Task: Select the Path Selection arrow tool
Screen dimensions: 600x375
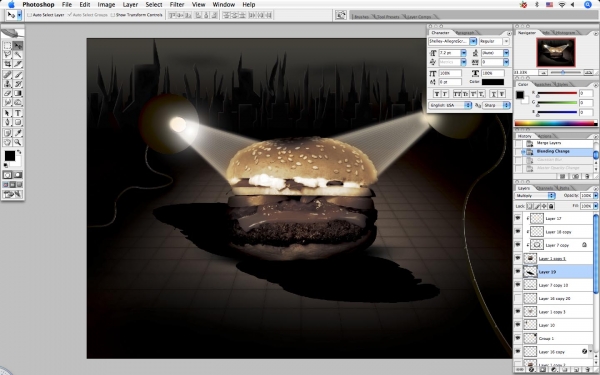Action: 7,113
